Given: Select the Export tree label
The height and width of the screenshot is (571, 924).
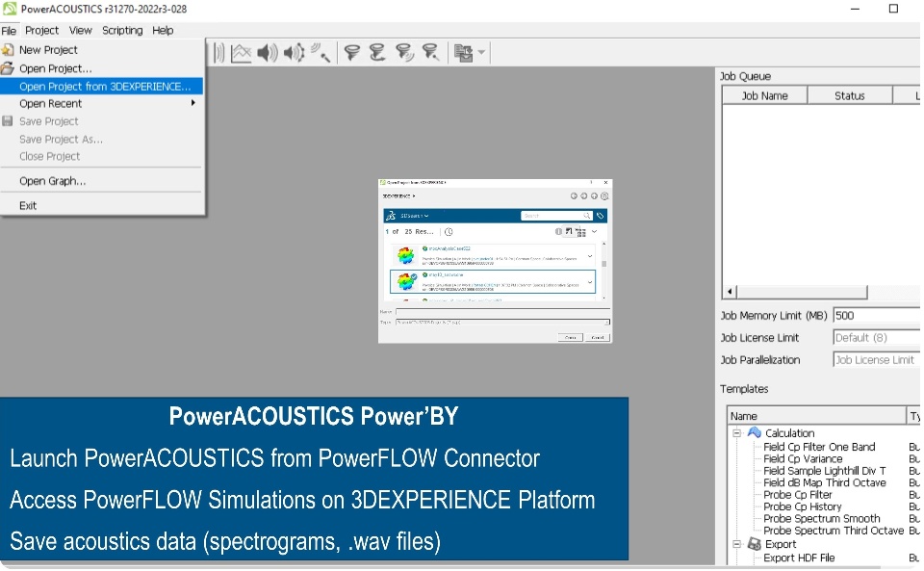Looking at the screenshot, I should click(x=781, y=544).
